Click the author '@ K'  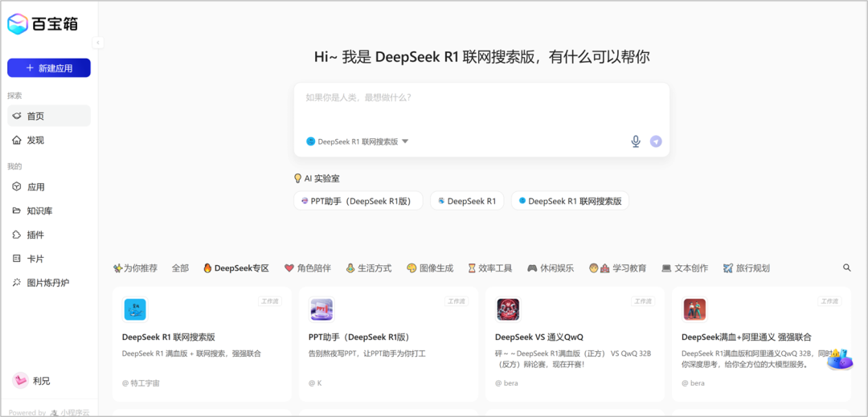point(315,382)
